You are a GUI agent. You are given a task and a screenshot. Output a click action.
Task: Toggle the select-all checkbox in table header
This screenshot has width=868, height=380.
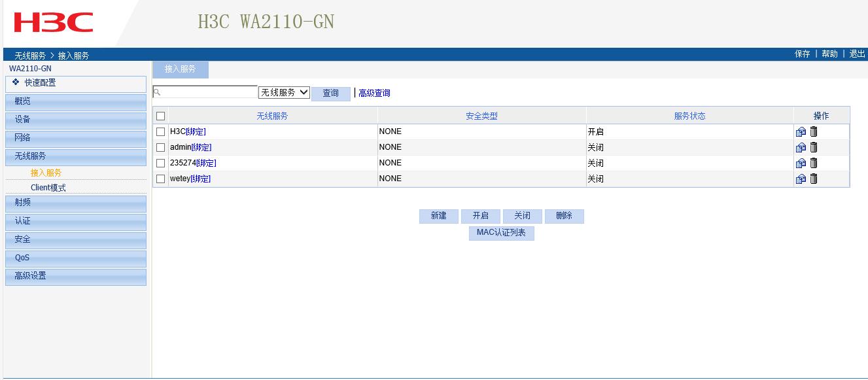click(161, 116)
